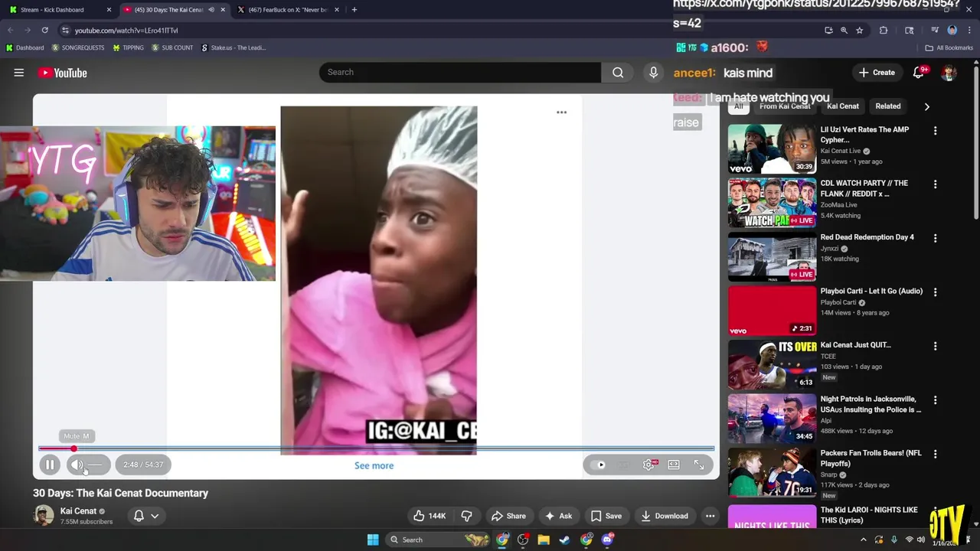Open Playboi Carti - Let It Go title
The width and height of the screenshot is (980, 551).
click(x=871, y=291)
